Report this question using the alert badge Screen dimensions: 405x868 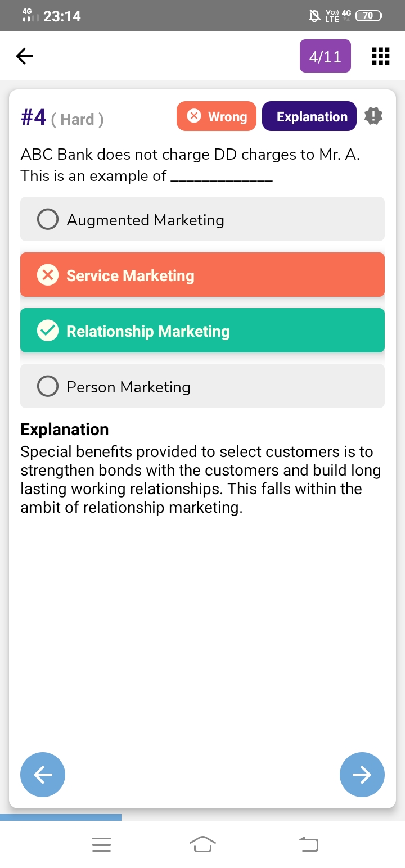point(373,116)
